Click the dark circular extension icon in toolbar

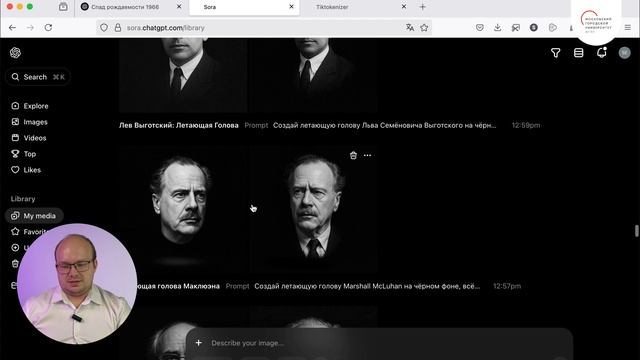pos(533,27)
